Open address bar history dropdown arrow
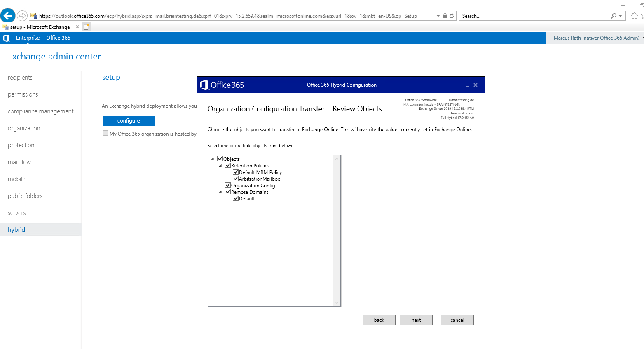The height and width of the screenshot is (349, 644). click(x=438, y=16)
